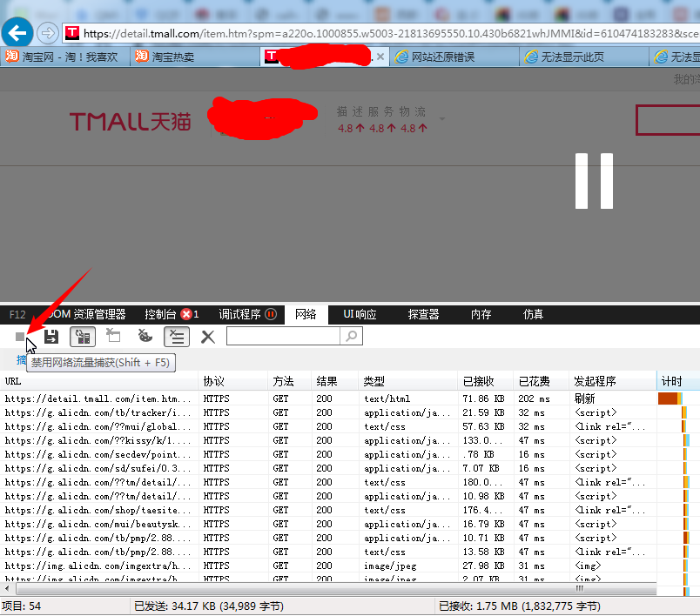Toggle clear entries on navigate
This screenshot has height=616, width=700.
click(177, 337)
